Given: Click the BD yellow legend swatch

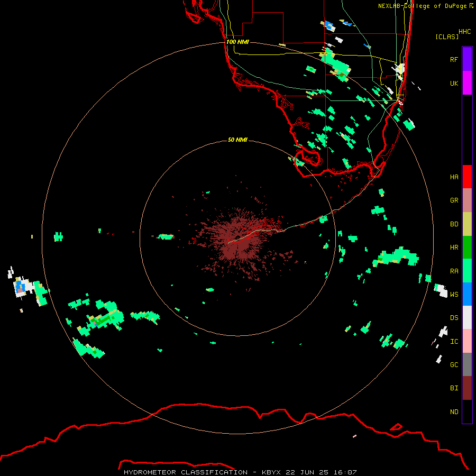Looking at the screenshot, I should pyautogui.click(x=467, y=224).
